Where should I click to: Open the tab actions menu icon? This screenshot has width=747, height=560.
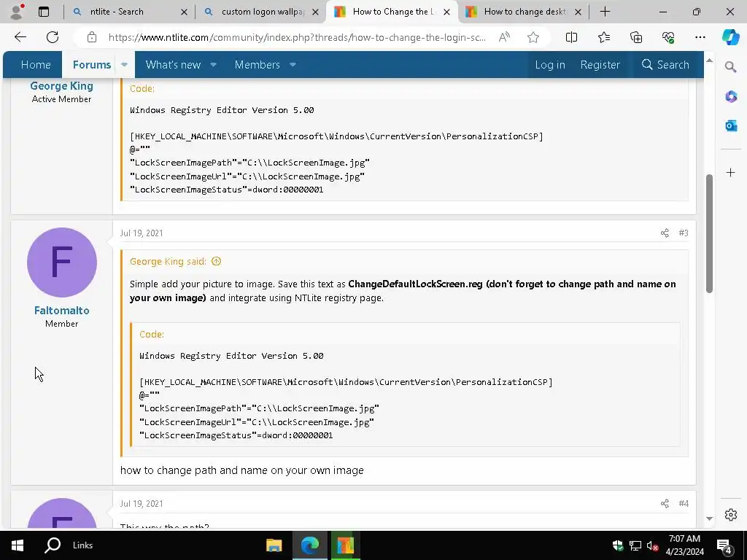tap(44, 12)
